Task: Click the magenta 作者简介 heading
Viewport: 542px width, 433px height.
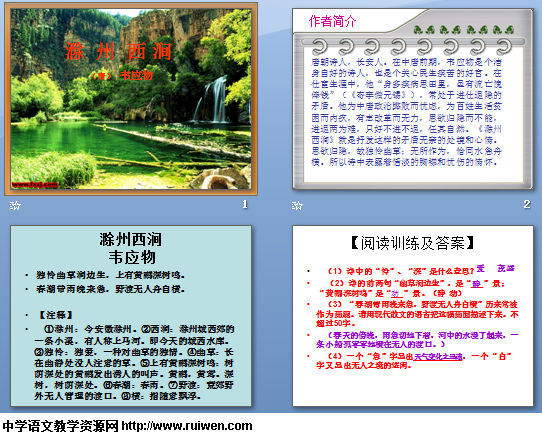Action: (332, 21)
